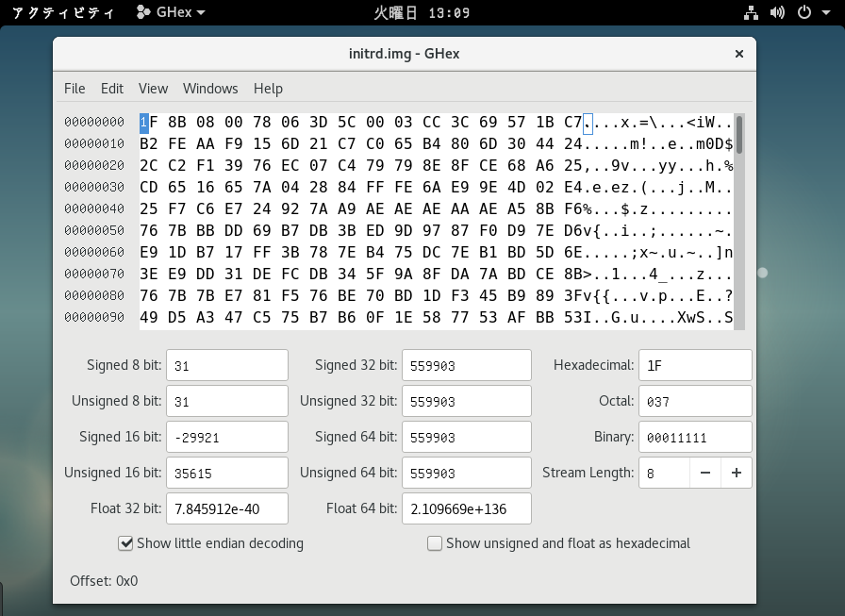This screenshot has height=616, width=845.
Task: Disable Show little endian decoding
Action: click(127, 543)
